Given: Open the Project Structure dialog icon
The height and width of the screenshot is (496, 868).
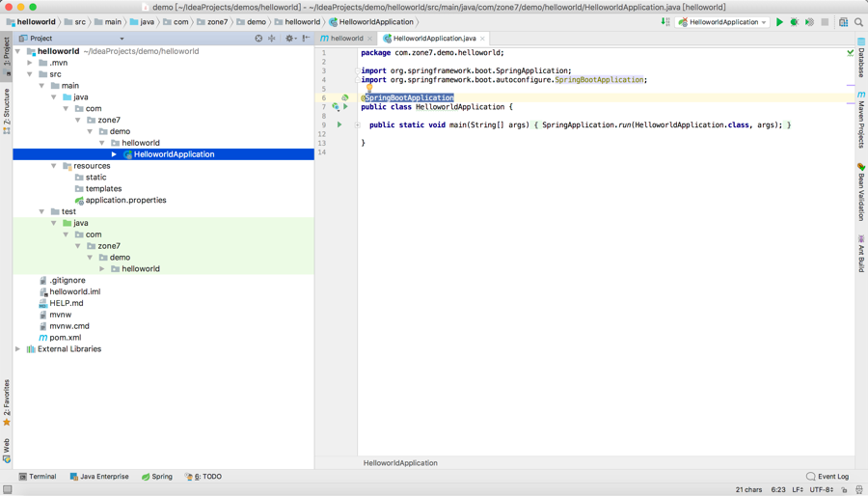Looking at the screenshot, I should [844, 22].
